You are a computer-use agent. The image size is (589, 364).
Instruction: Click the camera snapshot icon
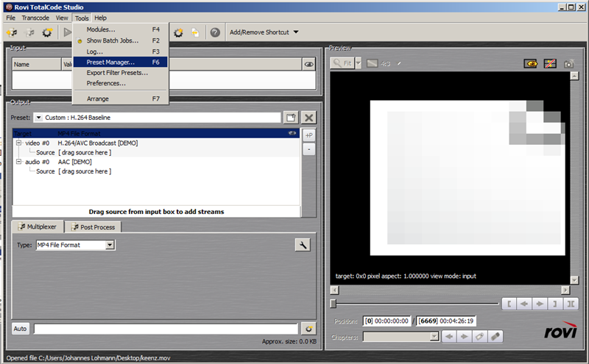568,64
